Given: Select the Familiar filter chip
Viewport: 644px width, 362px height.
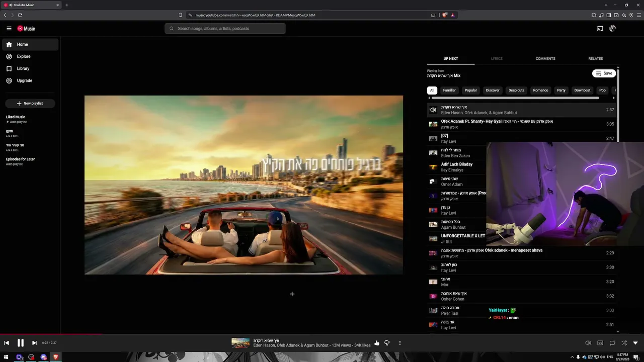Looking at the screenshot, I should [x=449, y=90].
